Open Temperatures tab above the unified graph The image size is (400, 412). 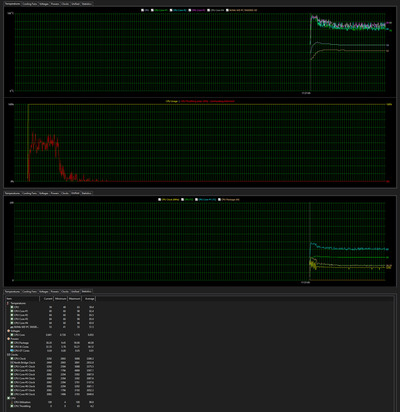point(12,193)
